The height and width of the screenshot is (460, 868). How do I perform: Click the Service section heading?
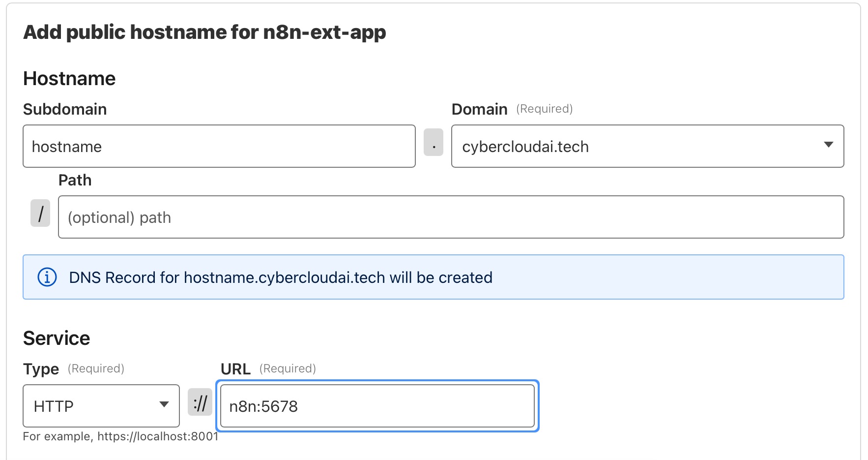pyautogui.click(x=57, y=337)
